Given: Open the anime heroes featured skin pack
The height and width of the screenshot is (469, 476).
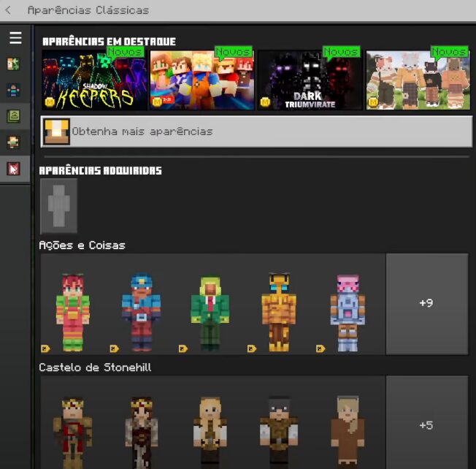Looking at the screenshot, I should (x=202, y=80).
